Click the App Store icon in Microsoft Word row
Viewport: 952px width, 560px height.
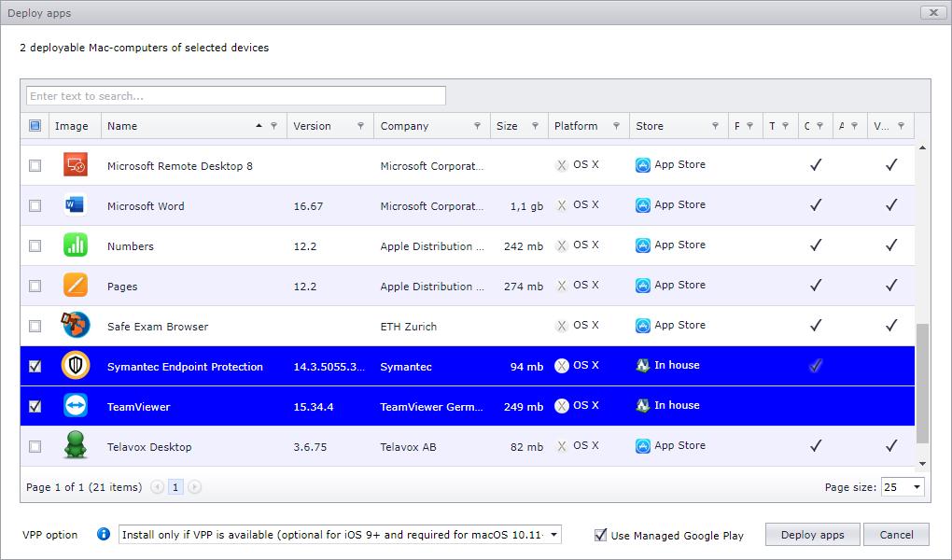[643, 205]
